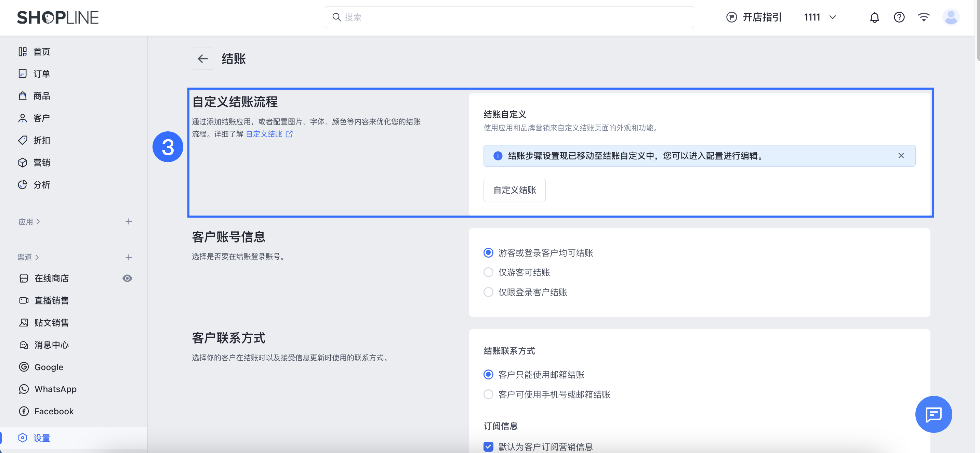Click the Facebook icon in the sidebar

(x=24, y=411)
